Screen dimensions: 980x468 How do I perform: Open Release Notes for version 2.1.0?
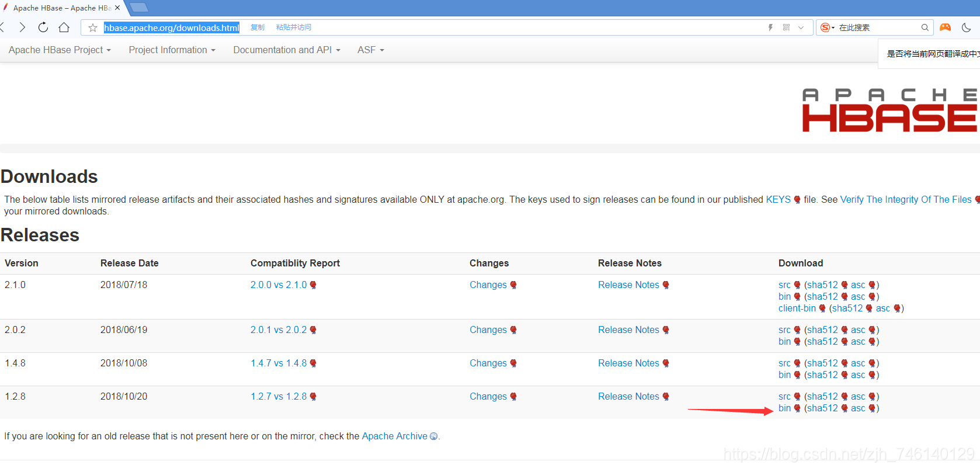tap(628, 285)
